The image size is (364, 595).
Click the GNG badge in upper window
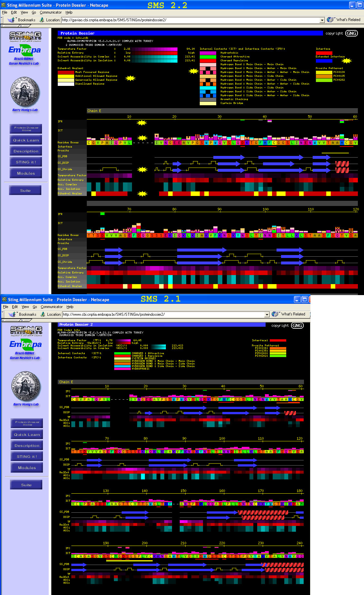coord(351,33)
